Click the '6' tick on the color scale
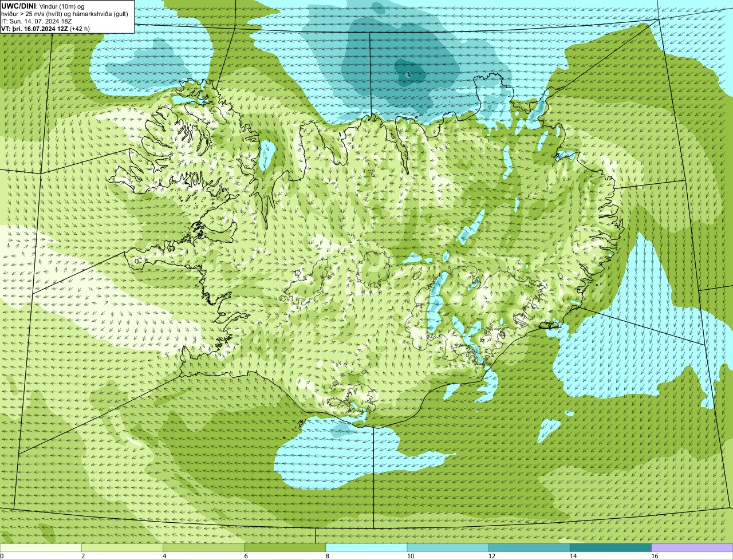Image resolution: width=733 pixels, height=560 pixels. pos(246,556)
